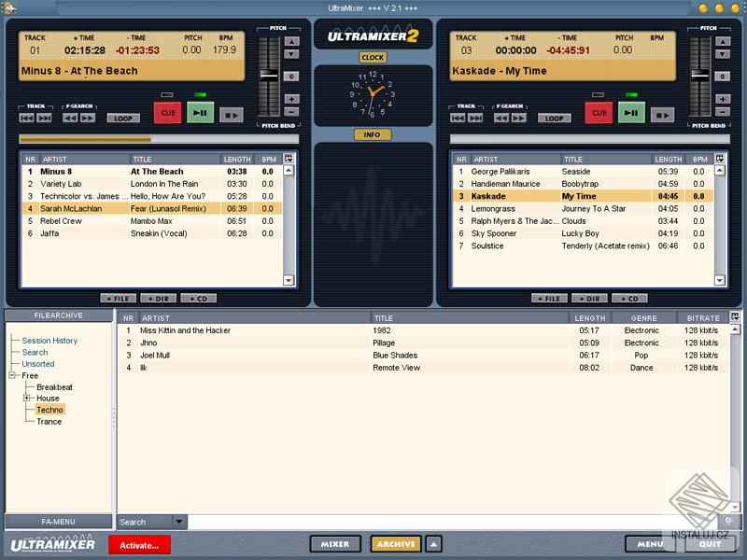Screen dimensions: 747x560
Task: Click stop button on left deck
Action: pyautogui.click(x=231, y=115)
